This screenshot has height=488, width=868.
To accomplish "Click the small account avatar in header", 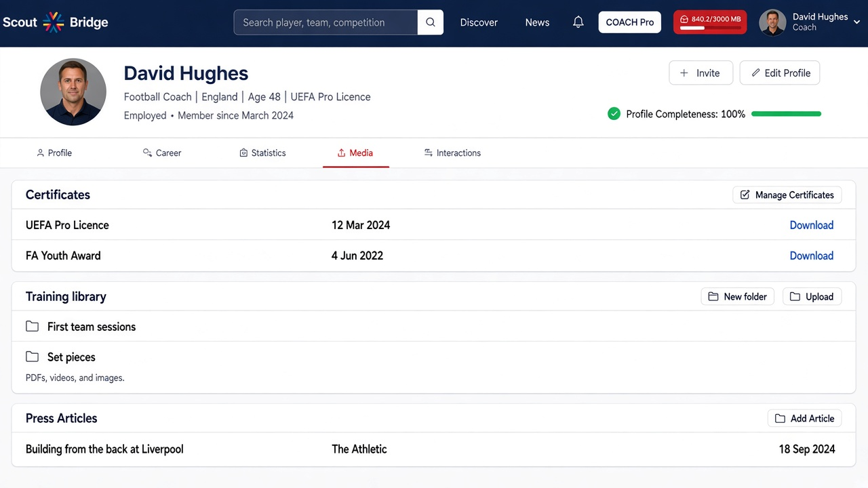I will tap(772, 22).
